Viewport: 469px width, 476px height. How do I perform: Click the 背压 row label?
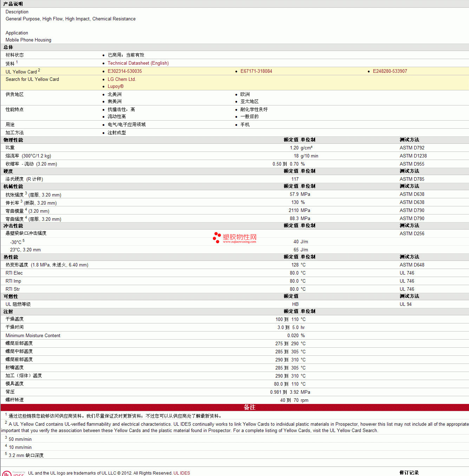(x=10, y=392)
